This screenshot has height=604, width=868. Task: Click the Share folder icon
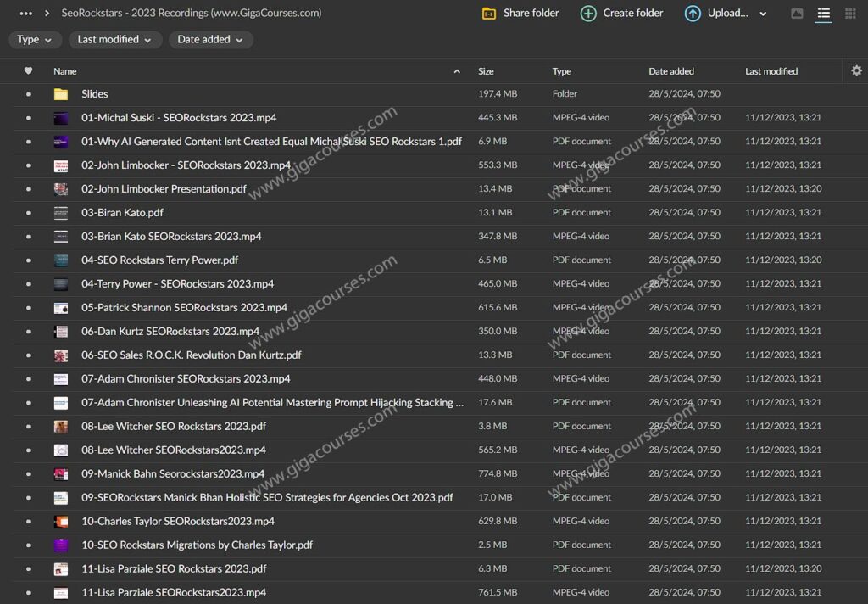click(489, 14)
